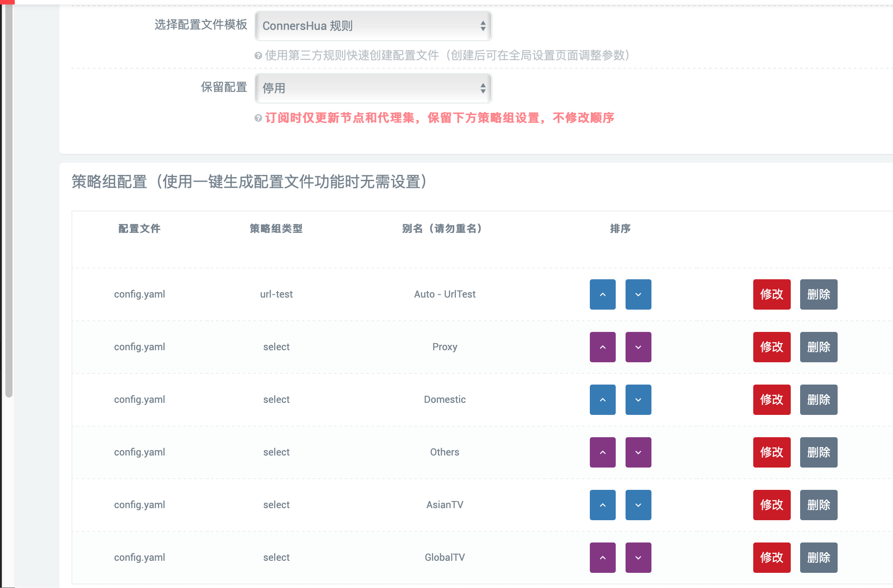Click 修改 for the GlobalTV row
This screenshot has height=588, width=893.
(772, 557)
